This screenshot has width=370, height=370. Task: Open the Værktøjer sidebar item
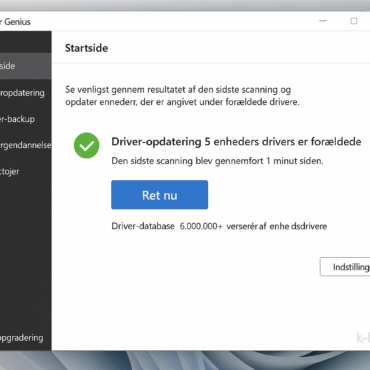coord(26,171)
